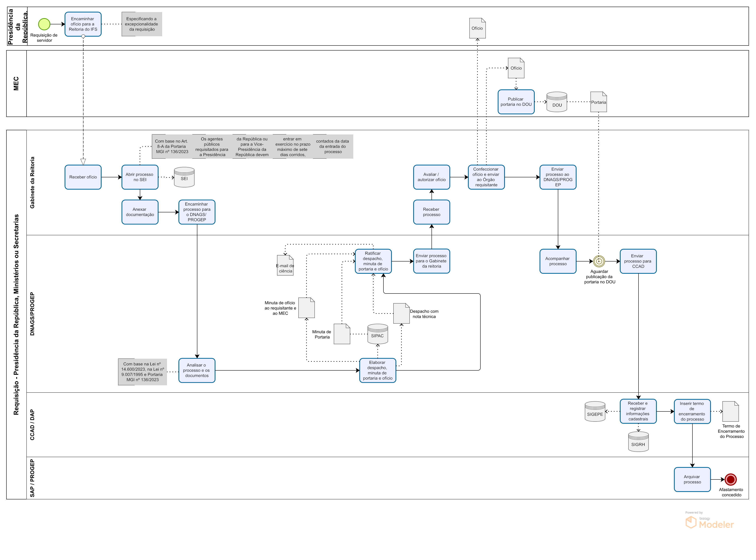Select the Abrir processo no SEI task
The height and width of the screenshot is (560, 756).
140,177
